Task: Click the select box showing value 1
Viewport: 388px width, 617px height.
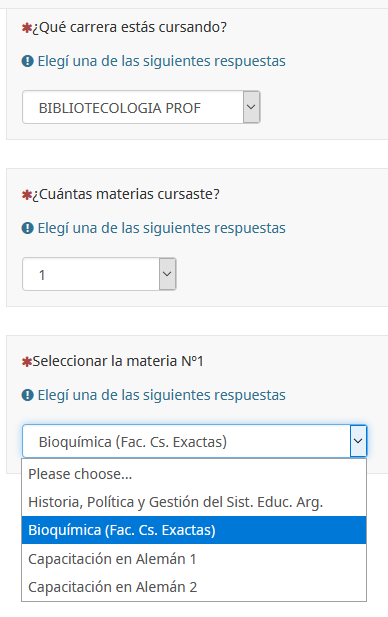Action: tap(99, 274)
